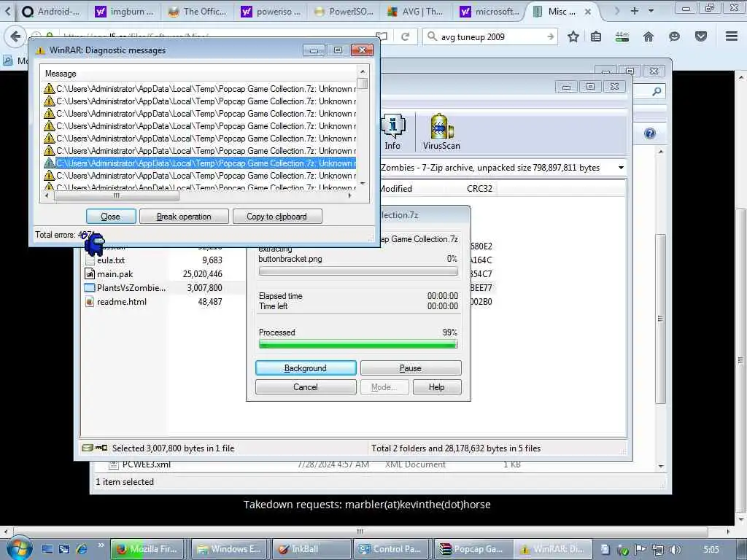Open the downloads icon in Firefox toolbar
This screenshot has height=560, width=747.
[x=622, y=36]
